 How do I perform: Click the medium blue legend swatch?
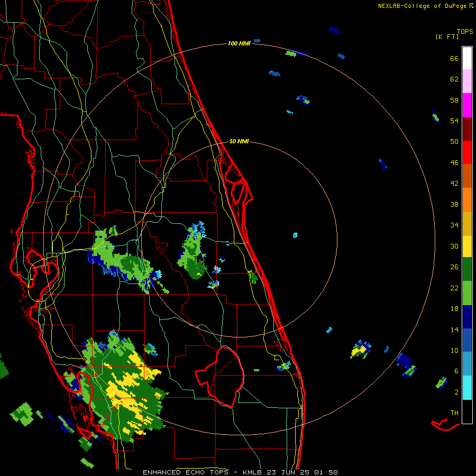pyautogui.click(x=467, y=340)
